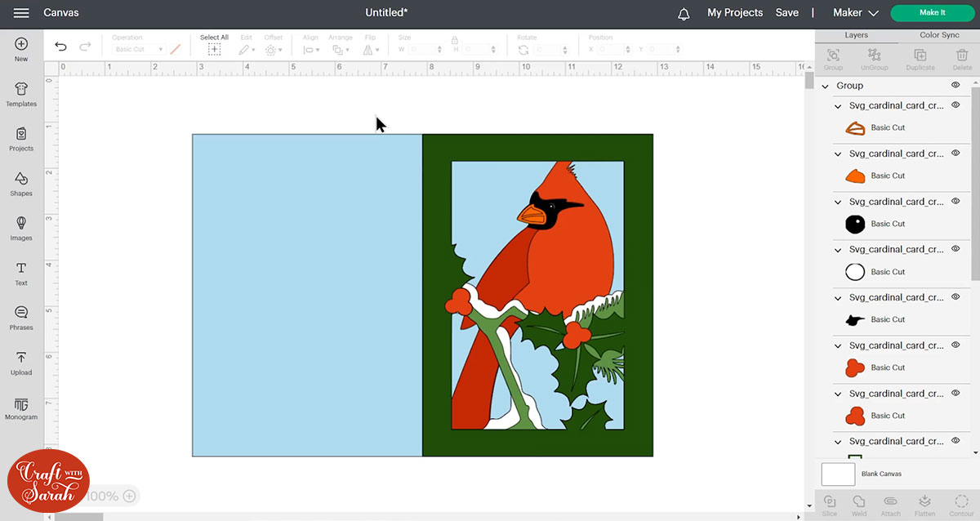980x521 pixels.
Task: Click the Blank Canvas color swatch
Action: pos(838,474)
